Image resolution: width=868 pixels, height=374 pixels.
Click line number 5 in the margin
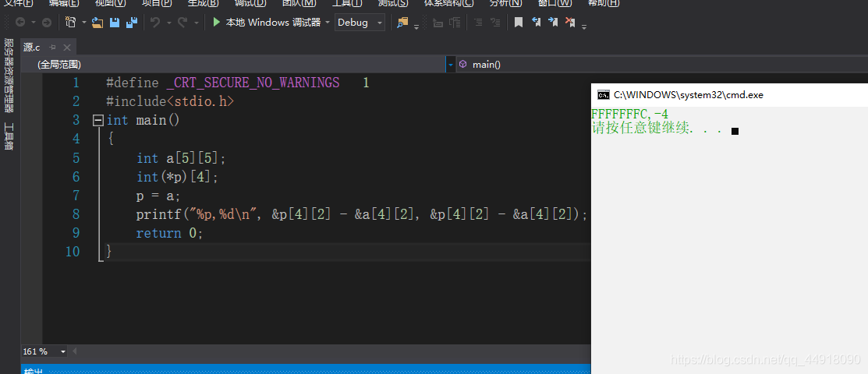coord(76,158)
